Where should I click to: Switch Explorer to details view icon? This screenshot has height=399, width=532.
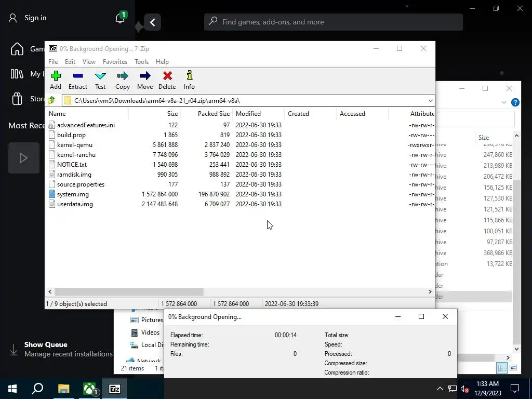502,368
